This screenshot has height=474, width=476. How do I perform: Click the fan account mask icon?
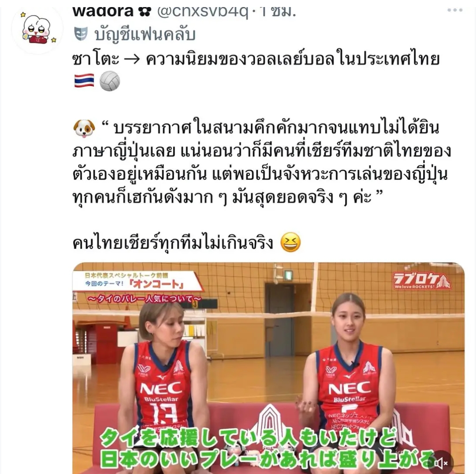click(81, 34)
